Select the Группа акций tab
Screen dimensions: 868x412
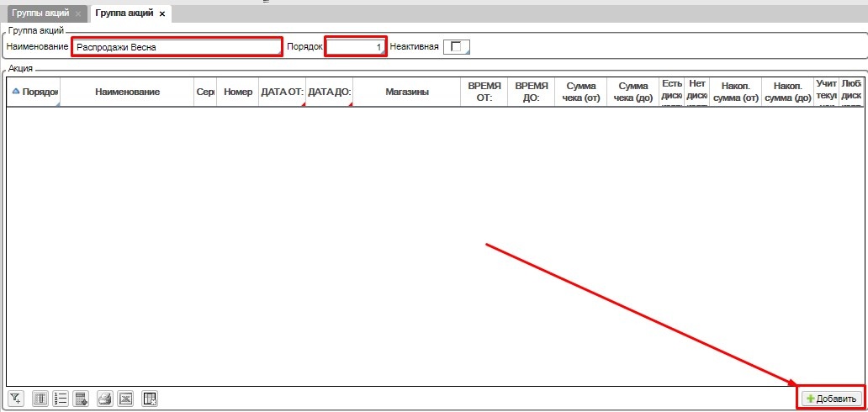coord(124,14)
